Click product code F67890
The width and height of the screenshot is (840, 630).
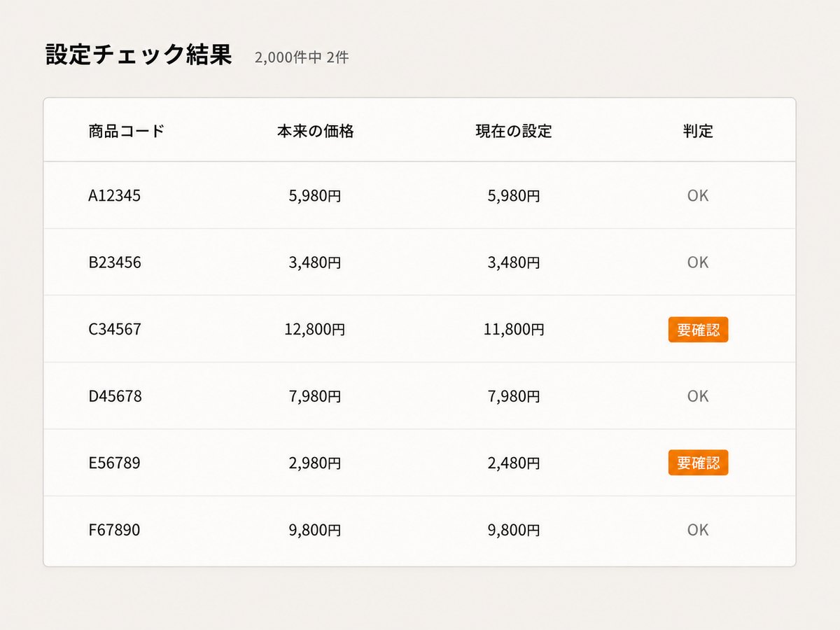114,530
